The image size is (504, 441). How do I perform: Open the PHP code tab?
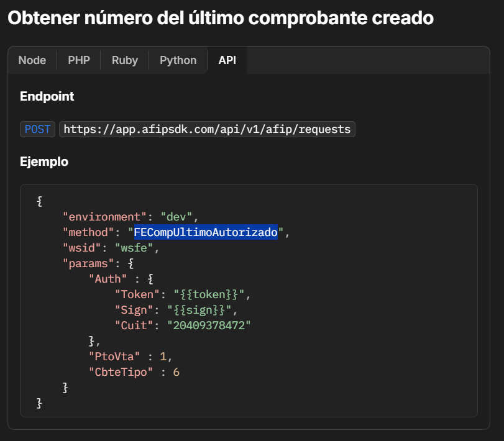79,60
